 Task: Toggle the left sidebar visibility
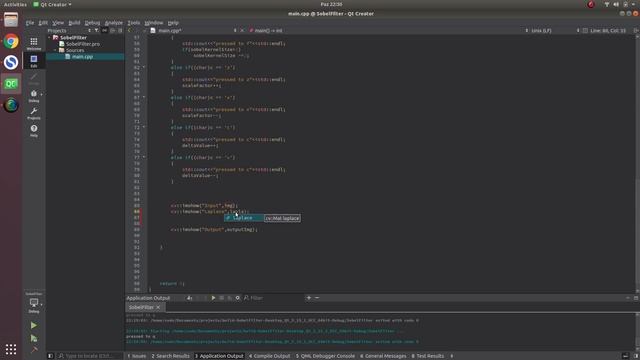pyautogui.click(x=50, y=356)
